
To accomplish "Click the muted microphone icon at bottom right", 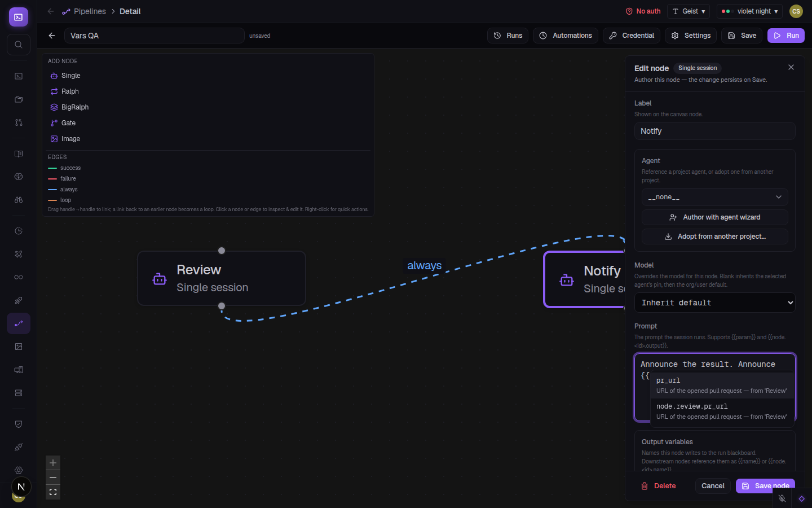I will pyautogui.click(x=782, y=498).
